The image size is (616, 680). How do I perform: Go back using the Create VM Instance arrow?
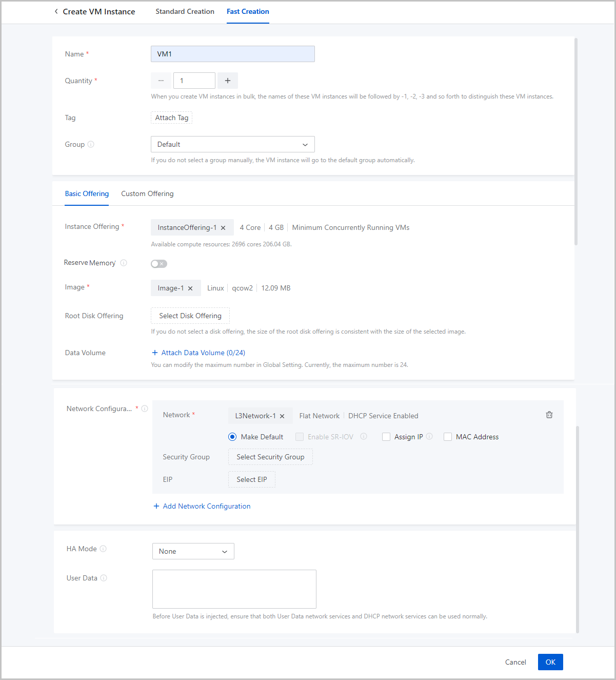click(x=56, y=11)
